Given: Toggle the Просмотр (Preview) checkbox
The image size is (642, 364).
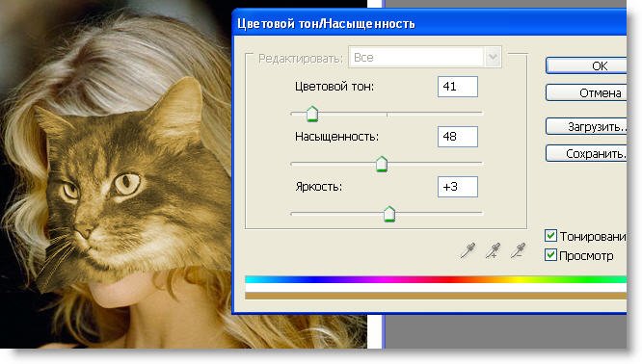Looking at the screenshot, I should [x=550, y=255].
